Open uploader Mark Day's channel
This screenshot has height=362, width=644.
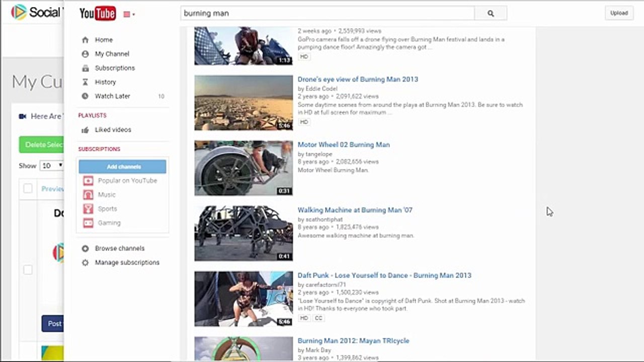tap(318, 350)
